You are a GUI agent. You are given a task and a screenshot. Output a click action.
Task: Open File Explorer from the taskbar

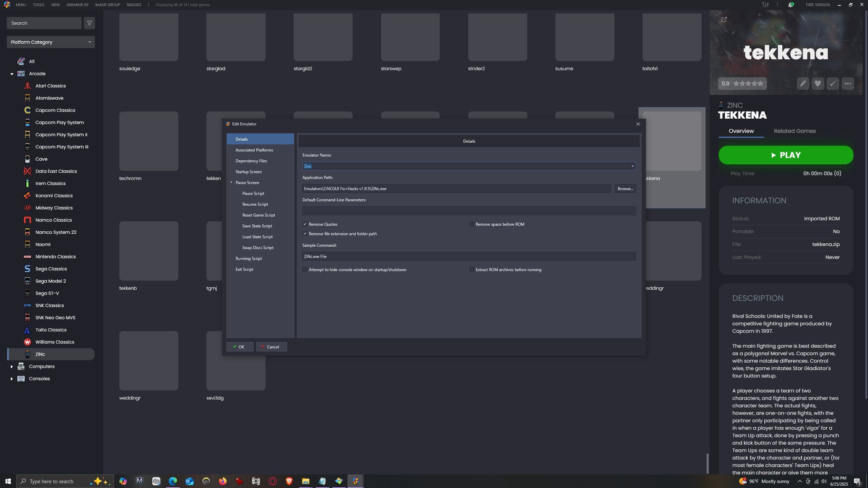(x=306, y=481)
